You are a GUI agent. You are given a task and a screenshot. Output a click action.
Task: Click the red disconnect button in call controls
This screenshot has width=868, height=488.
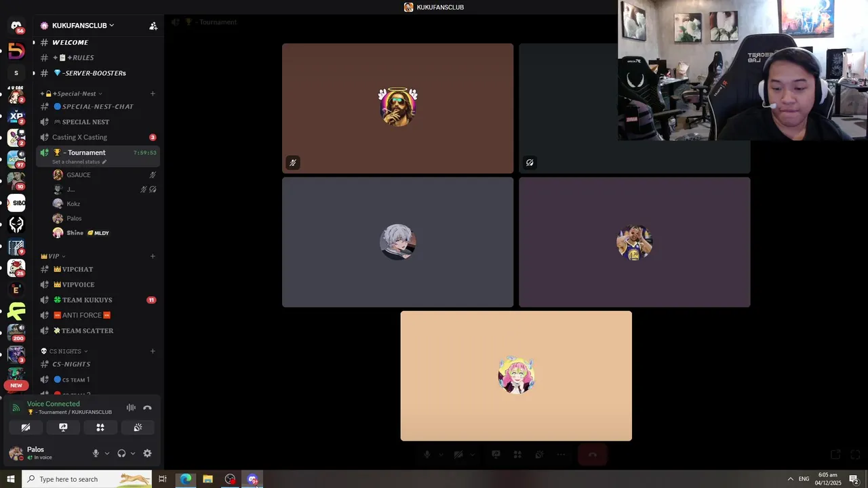coord(592,454)
